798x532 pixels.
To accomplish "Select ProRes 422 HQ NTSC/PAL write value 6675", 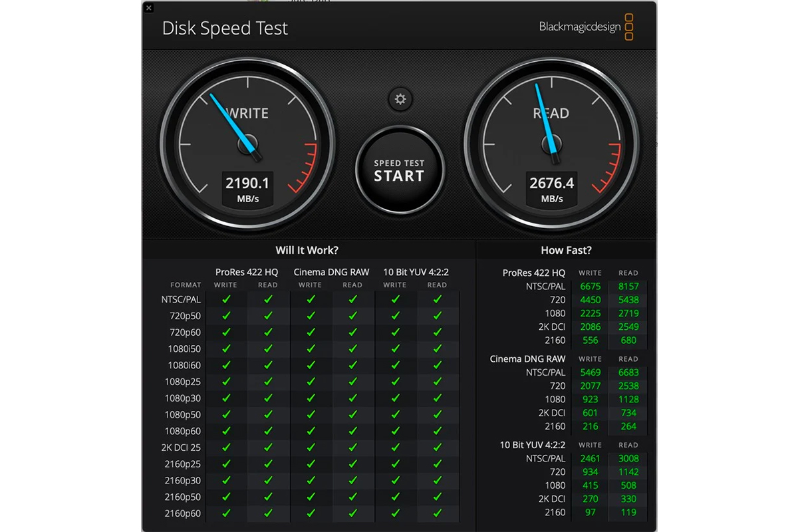I will [590, 287].
